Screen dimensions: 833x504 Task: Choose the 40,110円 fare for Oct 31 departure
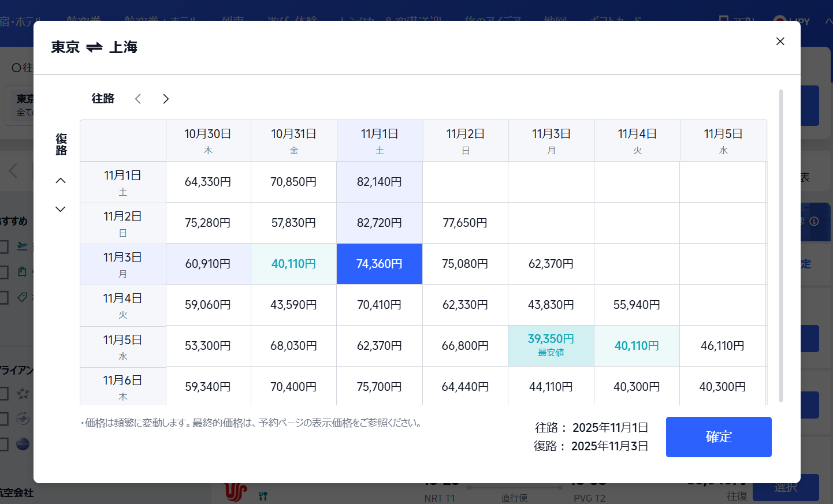point(293,264)
